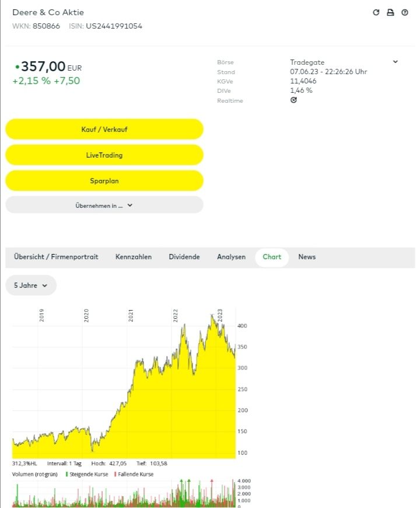The height and width of the screenshot is (508, 420).
Task: Expand the Tradegate exchange dropdown
Action: coord(395,62)
